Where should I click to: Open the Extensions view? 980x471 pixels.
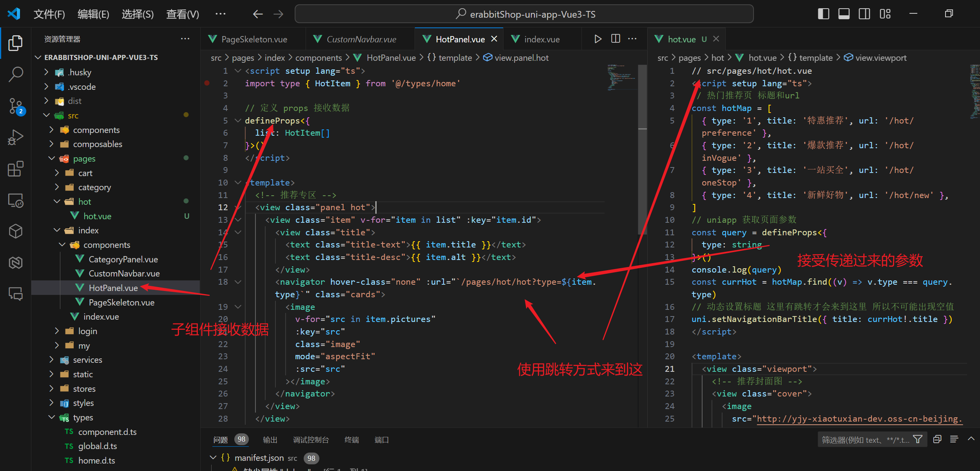(x=16, y=169)
